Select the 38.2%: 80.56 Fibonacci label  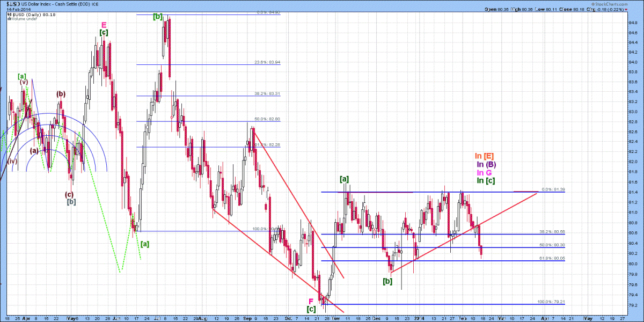tap(552, 232)
